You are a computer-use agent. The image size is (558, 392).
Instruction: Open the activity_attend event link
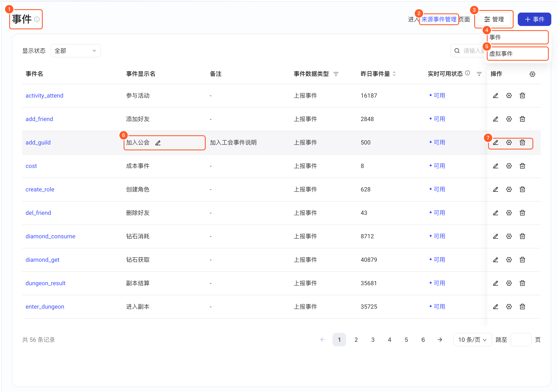pyautogui.click(x=44, y=95)
